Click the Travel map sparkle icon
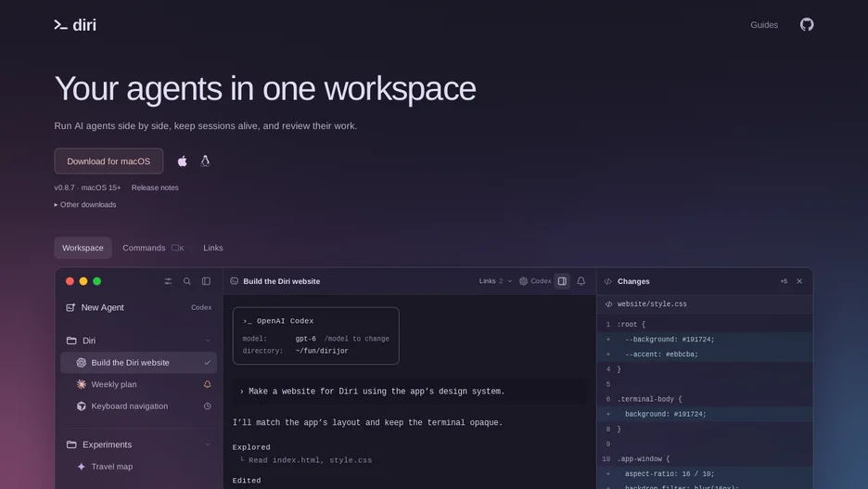Image resolution: width=868 pixels, height=489 pixels. tap(82, 467)
